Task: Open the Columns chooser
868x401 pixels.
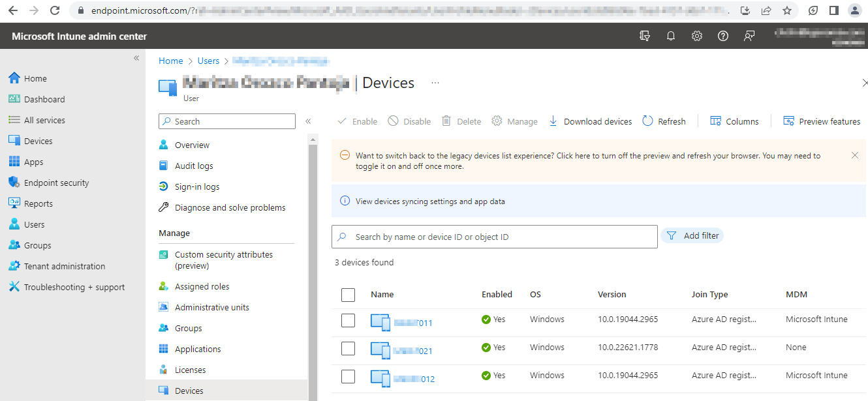Action: [734, 121]
